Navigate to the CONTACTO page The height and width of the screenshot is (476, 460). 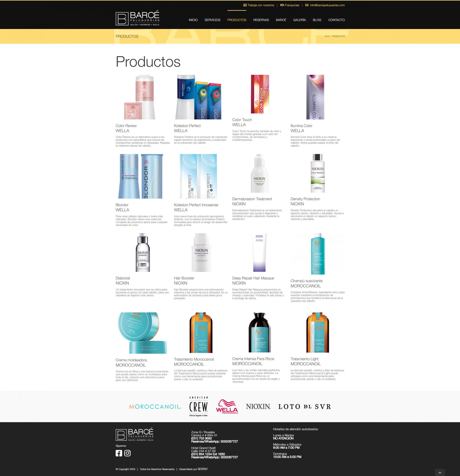[x=336, y=20]
